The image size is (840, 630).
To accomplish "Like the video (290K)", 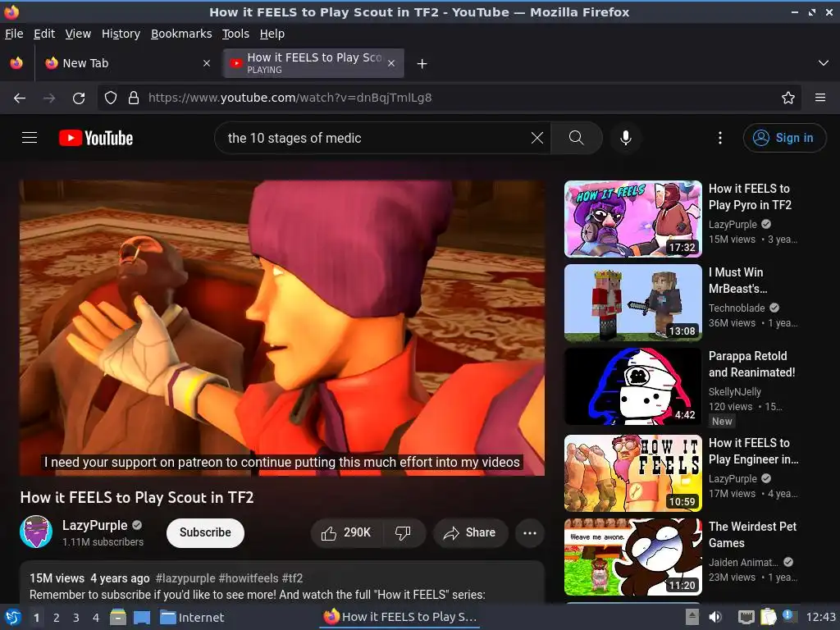I will tap(346, 532).
